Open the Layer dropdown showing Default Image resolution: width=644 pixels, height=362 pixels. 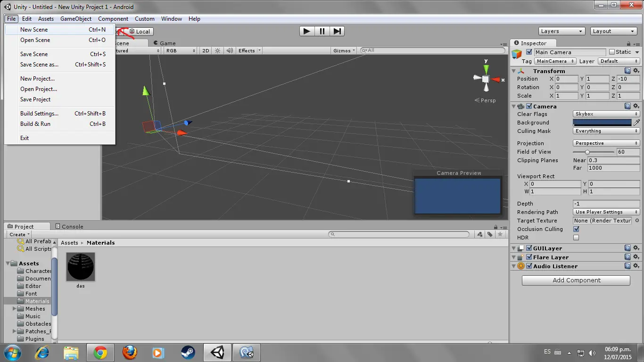click(x=619, y=61)
